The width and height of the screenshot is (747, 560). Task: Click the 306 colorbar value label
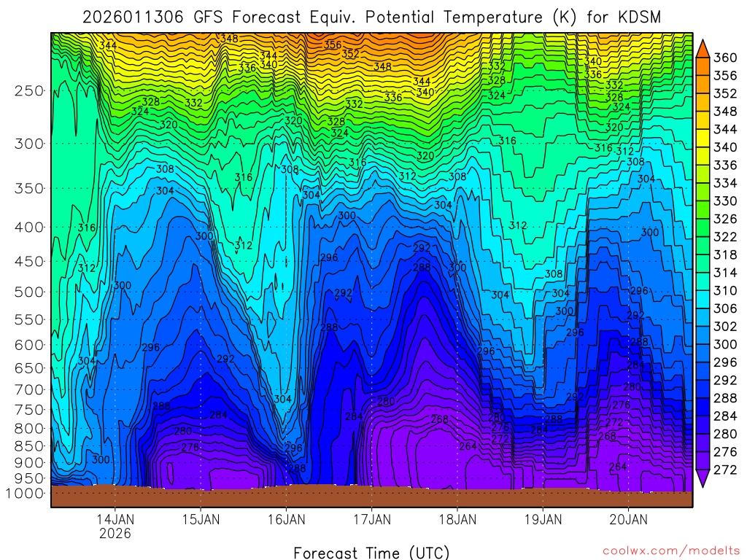click(725, 308)
